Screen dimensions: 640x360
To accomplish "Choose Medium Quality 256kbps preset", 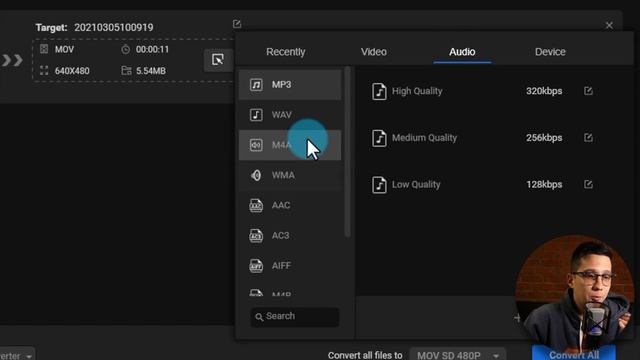I will (482, 138).
